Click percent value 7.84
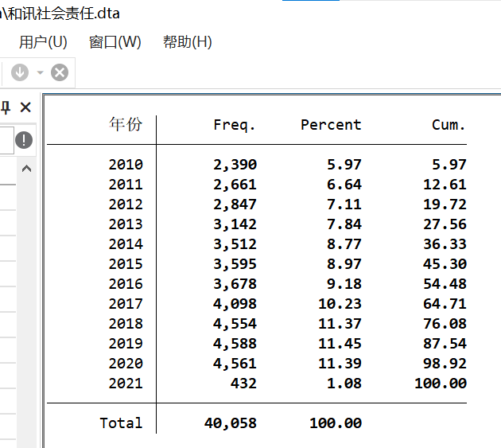The height and width of the screenshot is (448, 501). coord(344,224)
